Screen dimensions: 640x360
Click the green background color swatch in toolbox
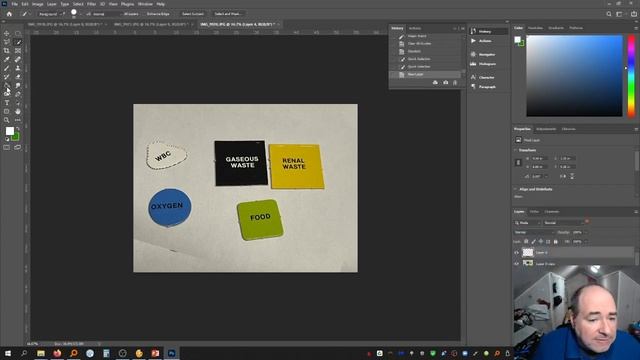[16, 138]
